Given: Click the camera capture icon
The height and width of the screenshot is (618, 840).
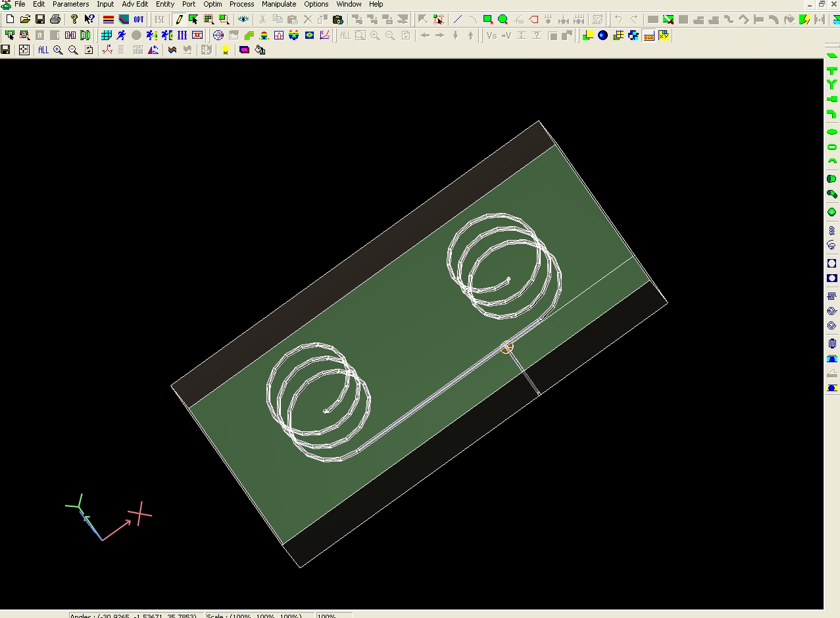Looking at the screenshot, I should (338, 20).
